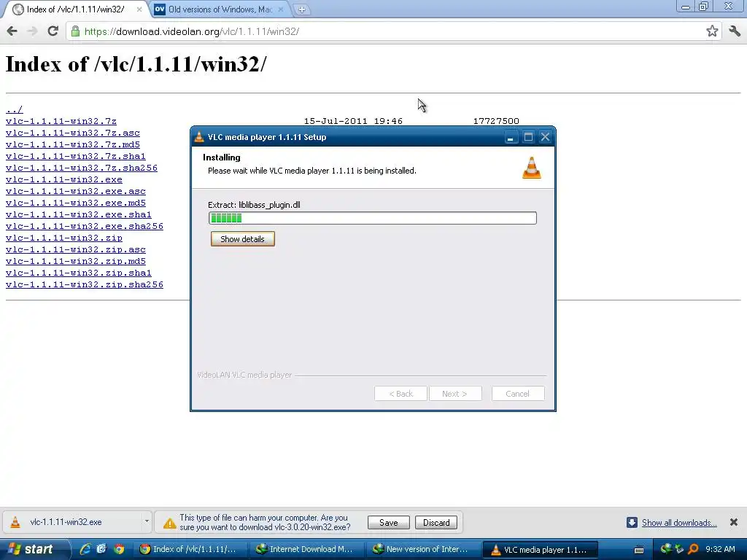Open the Chrome wrench menu
This screenshot has height=560, width=747.
click(735, 31)
